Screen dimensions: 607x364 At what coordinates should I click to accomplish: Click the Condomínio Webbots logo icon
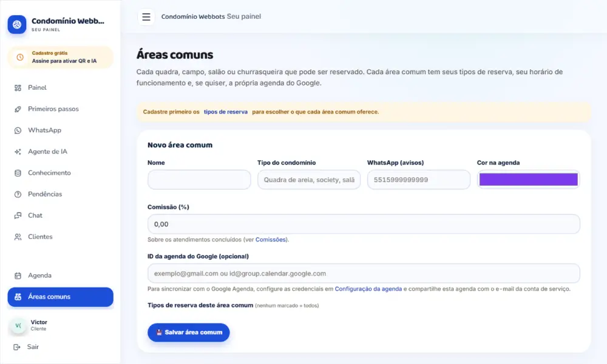(16, 24)
